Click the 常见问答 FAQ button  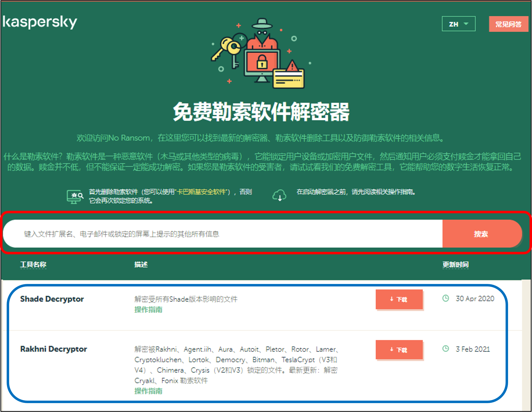pyautogui.click(x=508, y=24)
